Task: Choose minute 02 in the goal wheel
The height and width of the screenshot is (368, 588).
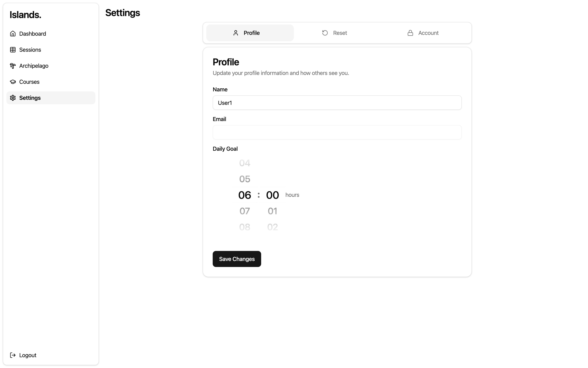Action: (272, 227)
